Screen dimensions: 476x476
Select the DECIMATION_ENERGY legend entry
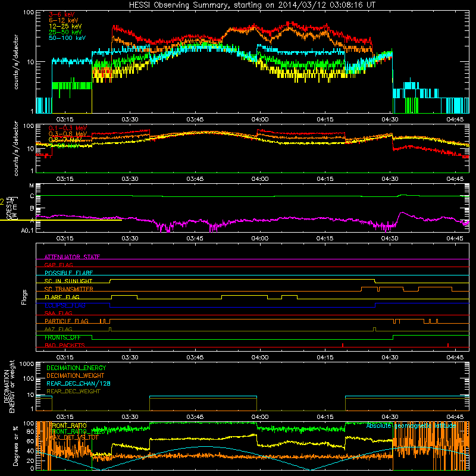click(76, 368)
